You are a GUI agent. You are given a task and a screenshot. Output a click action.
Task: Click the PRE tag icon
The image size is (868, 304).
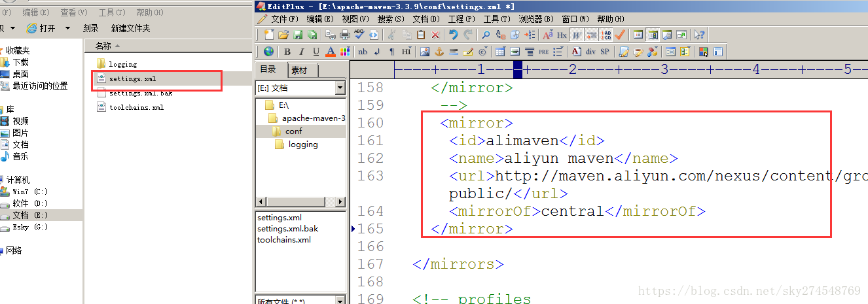(543, 52)
